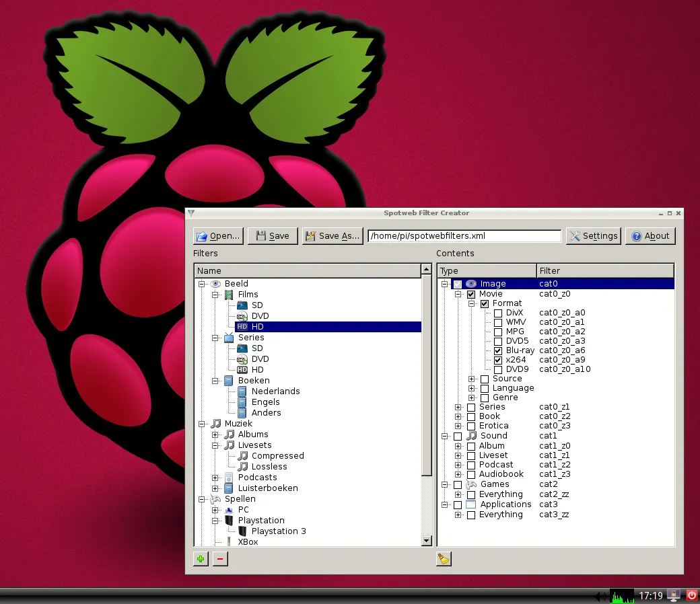
Task: Enable the DivX format checkbox
Action: (x=498, y=312)
